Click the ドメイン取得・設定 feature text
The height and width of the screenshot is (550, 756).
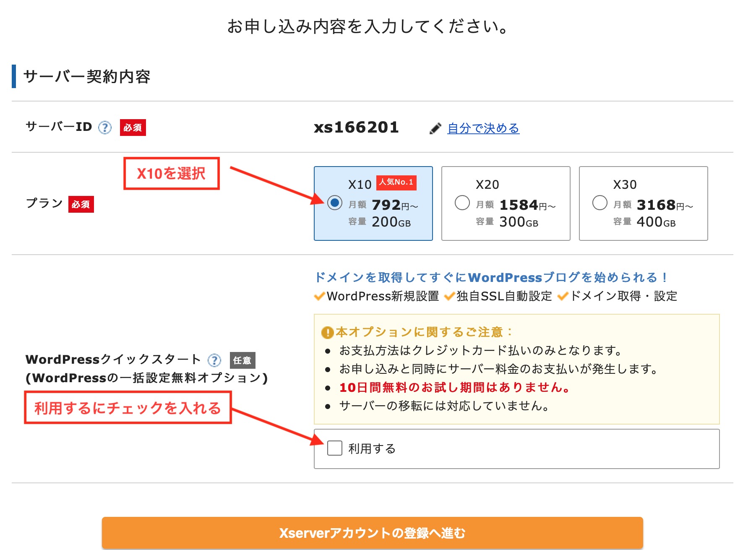(624, 296)
